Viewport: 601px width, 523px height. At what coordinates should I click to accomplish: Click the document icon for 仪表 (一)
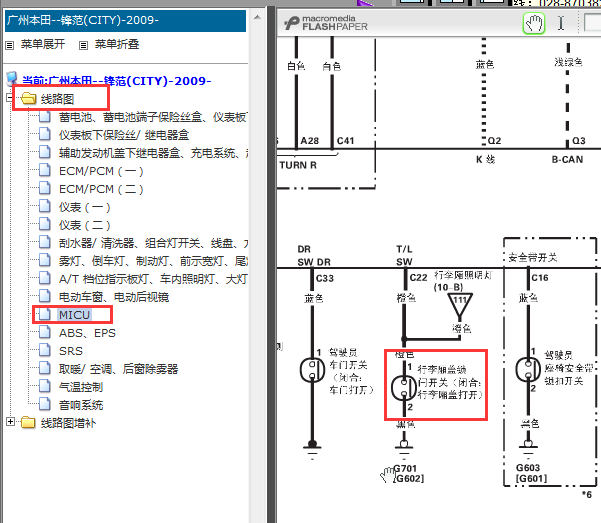pyautogui.click(x=45, y=207)
